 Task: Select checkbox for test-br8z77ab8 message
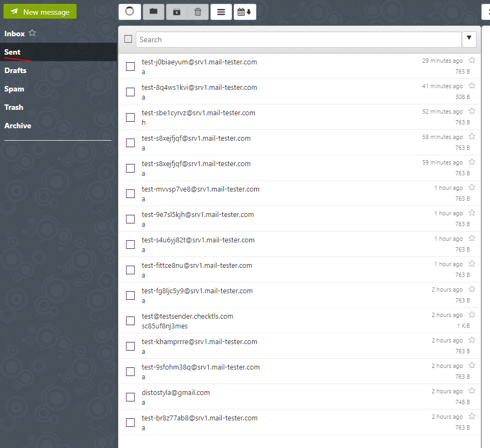[x=130, y=423]
